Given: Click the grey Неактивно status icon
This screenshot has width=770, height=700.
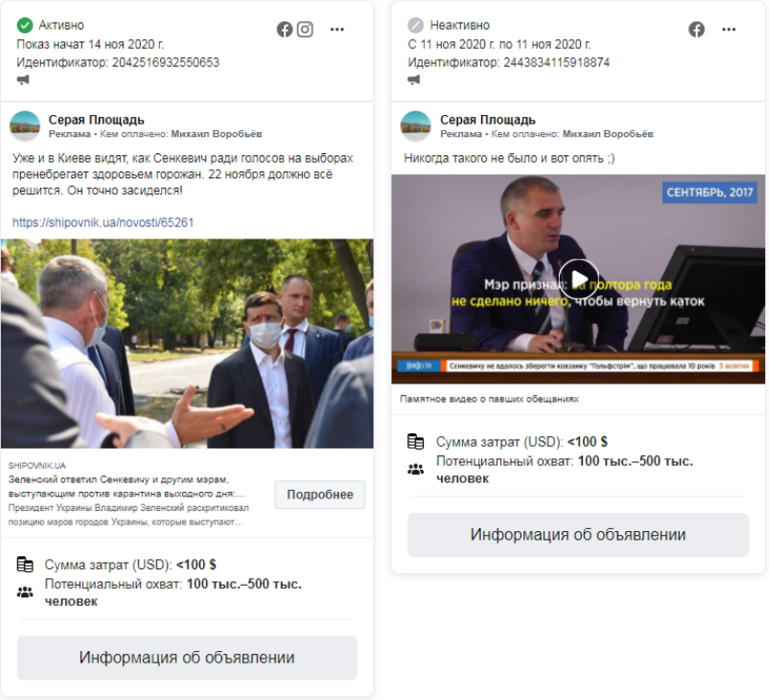Looking at the screenshot, I should coord(416,25).
